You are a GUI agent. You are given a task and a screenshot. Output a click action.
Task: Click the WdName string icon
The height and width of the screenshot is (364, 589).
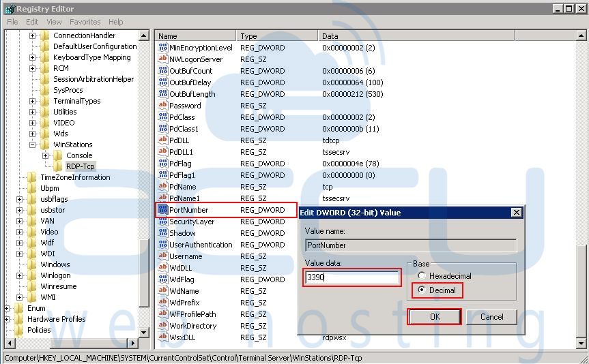[162, 291]
